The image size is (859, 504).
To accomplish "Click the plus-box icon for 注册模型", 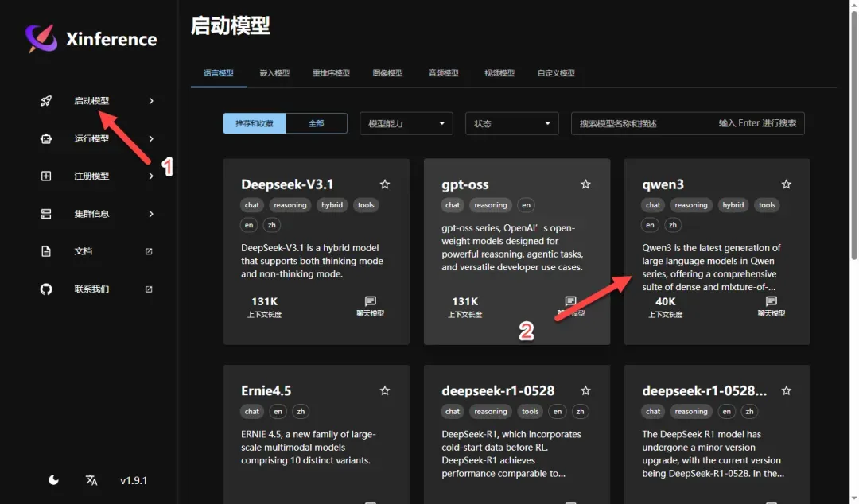I will (46, 176).
